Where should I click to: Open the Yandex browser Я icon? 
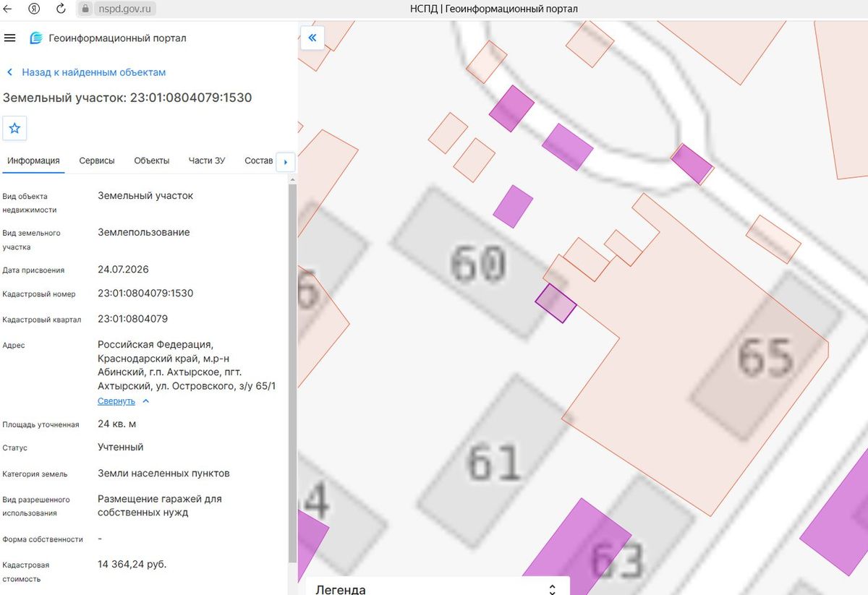35,9
